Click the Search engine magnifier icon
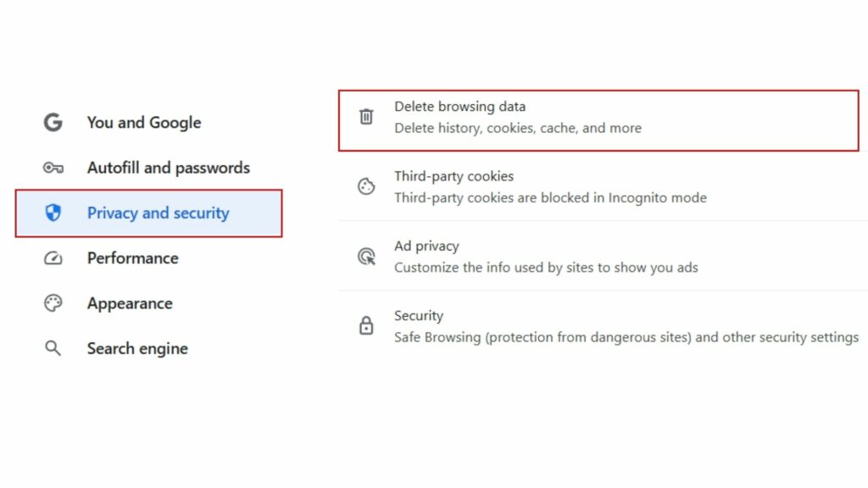 pyautogui.click(x=53, y=348)
